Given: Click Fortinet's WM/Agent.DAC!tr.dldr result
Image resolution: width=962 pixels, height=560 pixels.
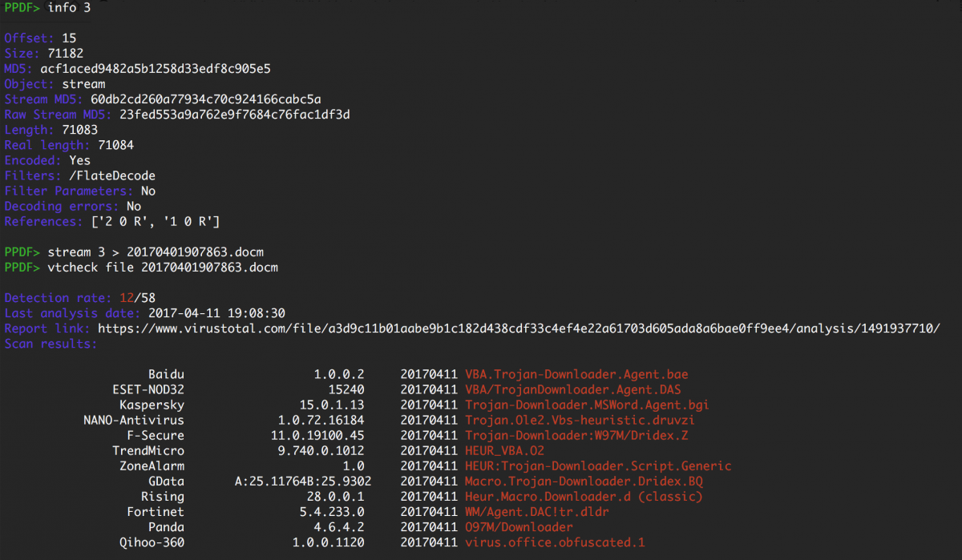Looking at the screenshot, I should point(544,511).
